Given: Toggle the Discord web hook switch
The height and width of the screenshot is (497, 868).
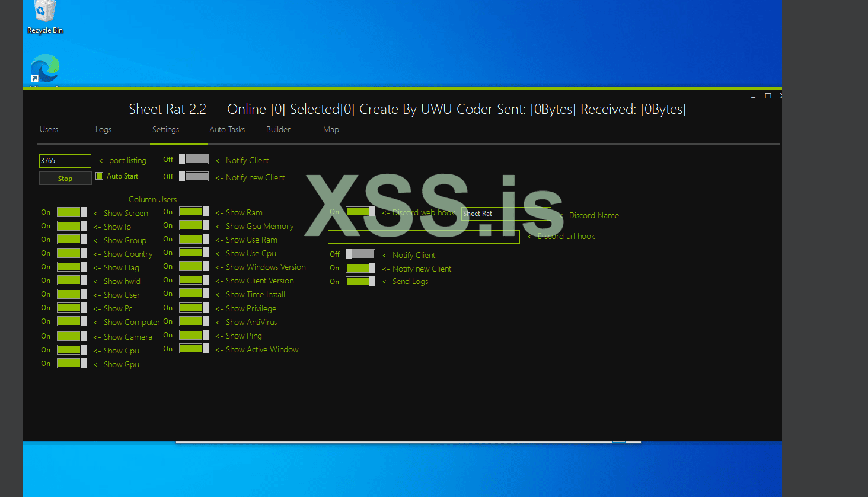Looking at the screenshot, I should point(360,212).
